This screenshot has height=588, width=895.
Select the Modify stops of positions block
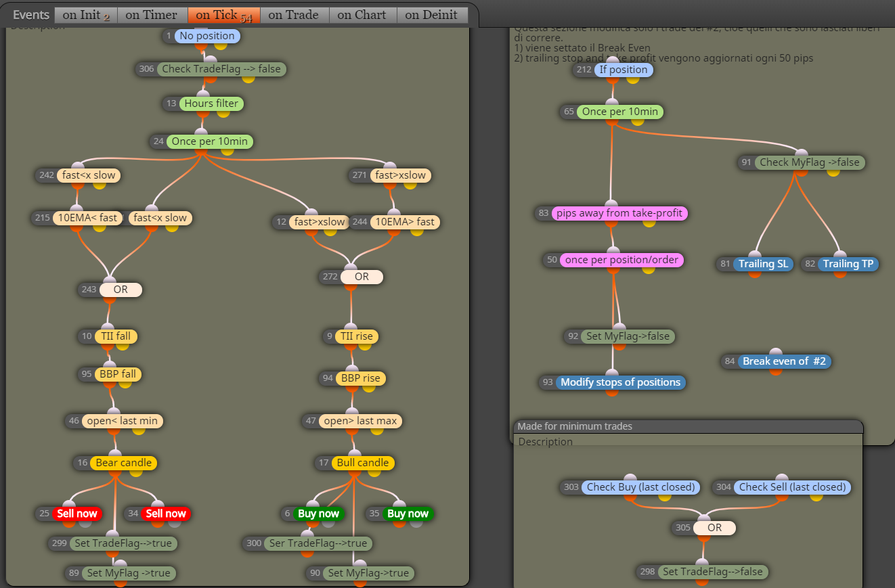[621, 382]
